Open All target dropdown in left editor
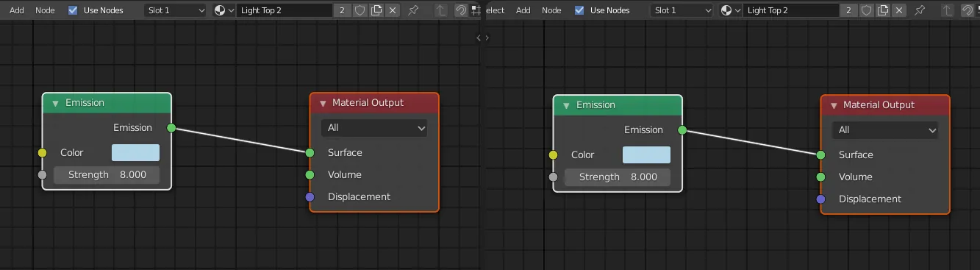Image resolution: width=980 pixels, height=270 pixels. [374, 128]
